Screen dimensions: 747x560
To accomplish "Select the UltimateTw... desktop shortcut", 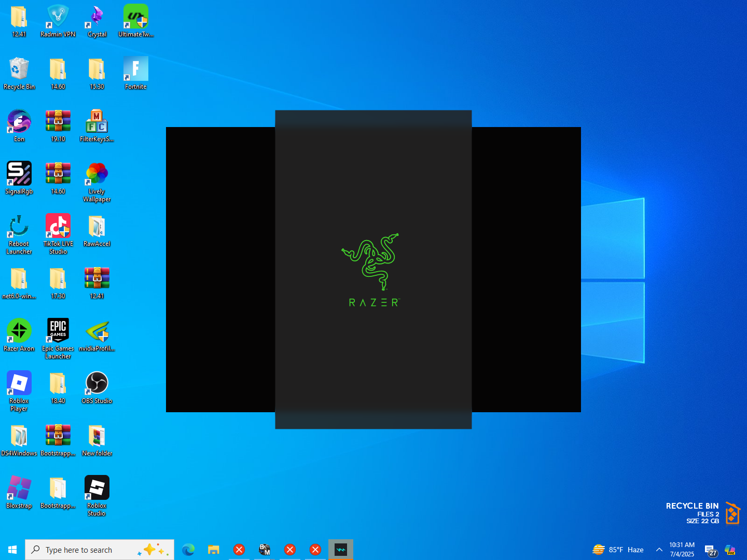I will coord(136,21).
